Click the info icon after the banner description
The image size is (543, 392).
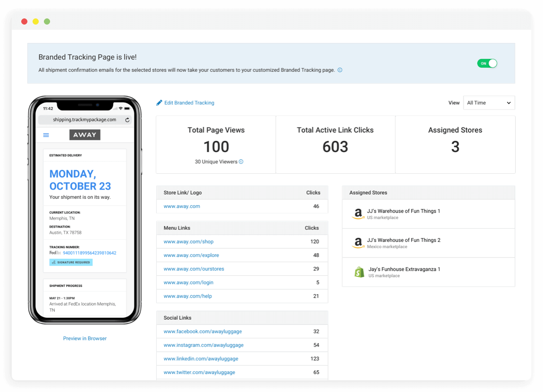point(340,70)
